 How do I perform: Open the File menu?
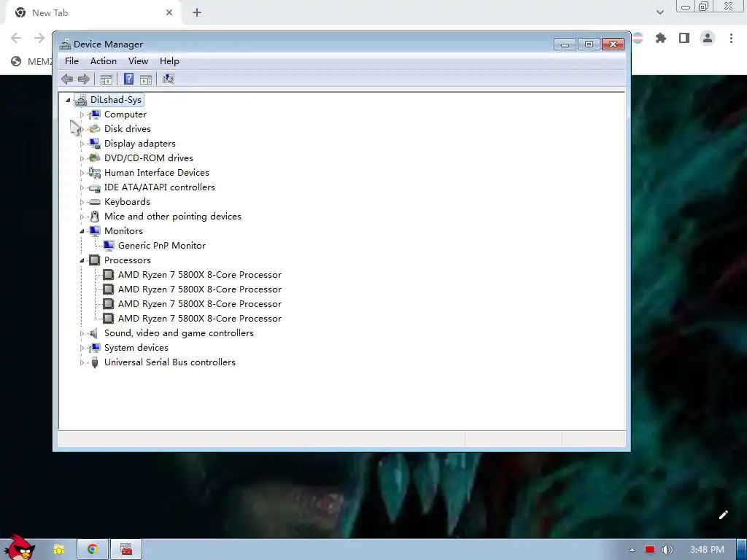point(72,61)
